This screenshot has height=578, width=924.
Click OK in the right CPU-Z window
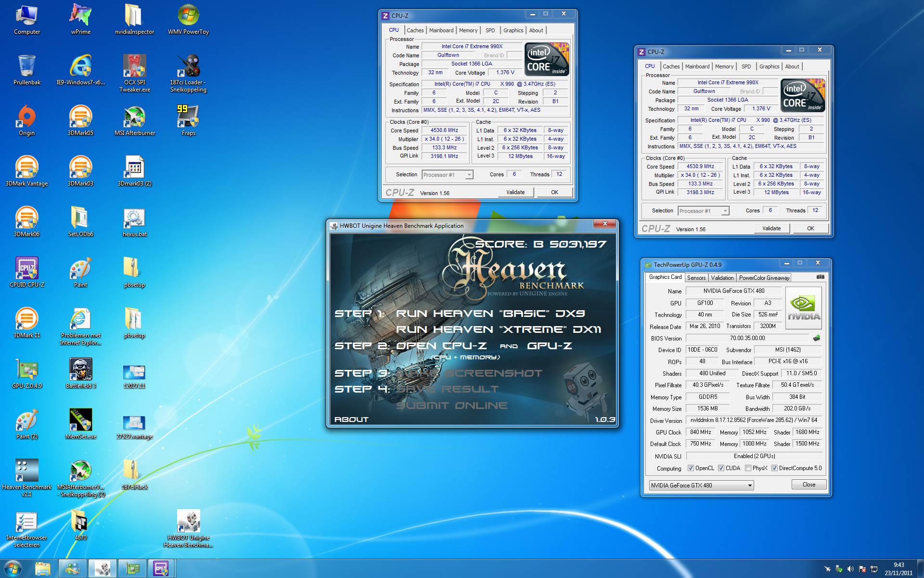pyautogui.click(x=810, y=228)
